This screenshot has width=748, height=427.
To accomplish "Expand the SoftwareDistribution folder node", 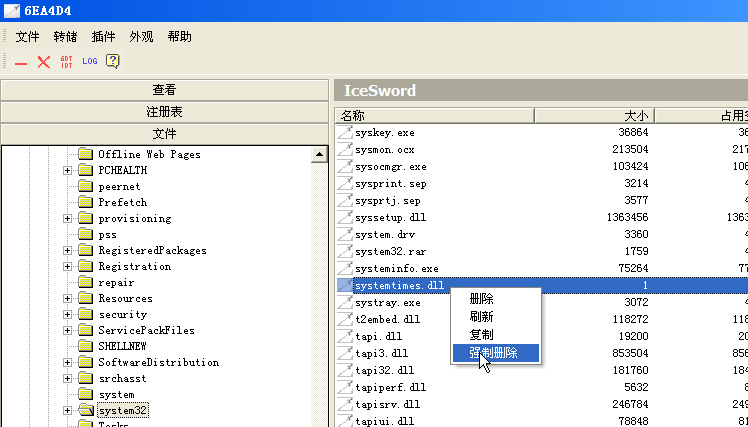I will click(67, 363).
